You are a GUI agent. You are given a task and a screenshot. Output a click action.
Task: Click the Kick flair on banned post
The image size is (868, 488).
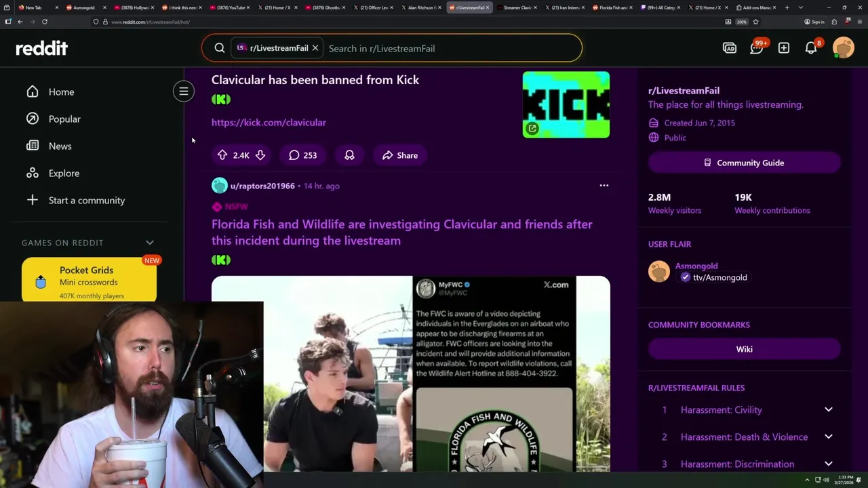(221, 99)
